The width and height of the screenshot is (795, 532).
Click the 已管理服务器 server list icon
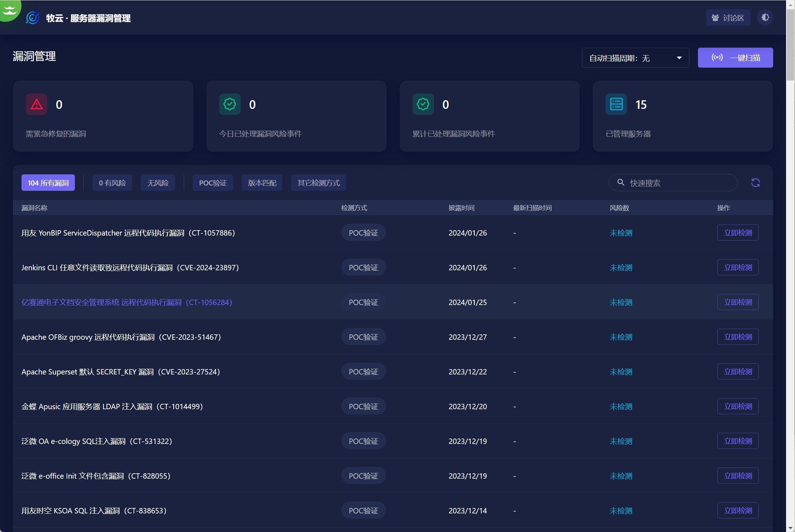(x=616, y=104)
